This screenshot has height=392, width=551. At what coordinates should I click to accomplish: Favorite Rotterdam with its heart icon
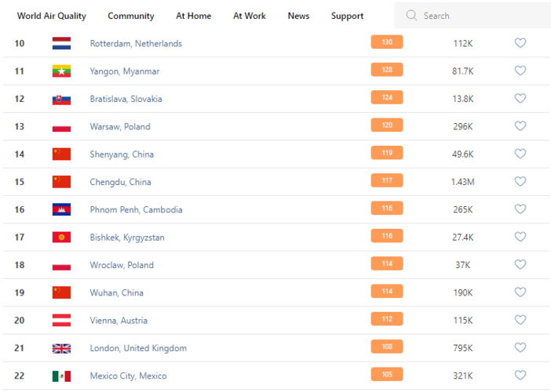coord(520,43)
